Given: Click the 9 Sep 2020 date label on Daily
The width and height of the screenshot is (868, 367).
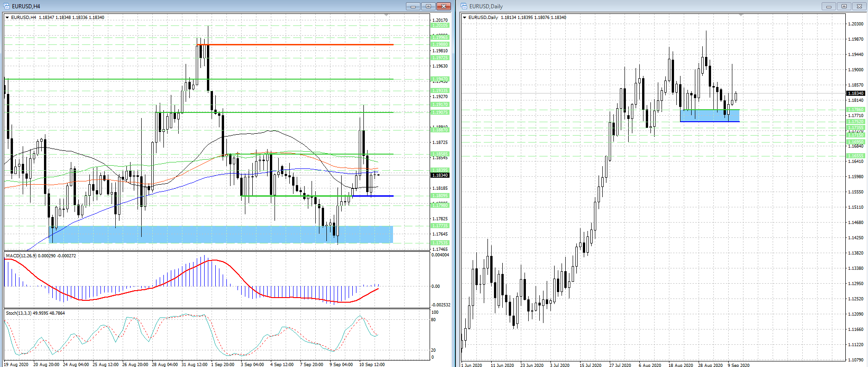Looking at the screenshot, I should (739, 365).
